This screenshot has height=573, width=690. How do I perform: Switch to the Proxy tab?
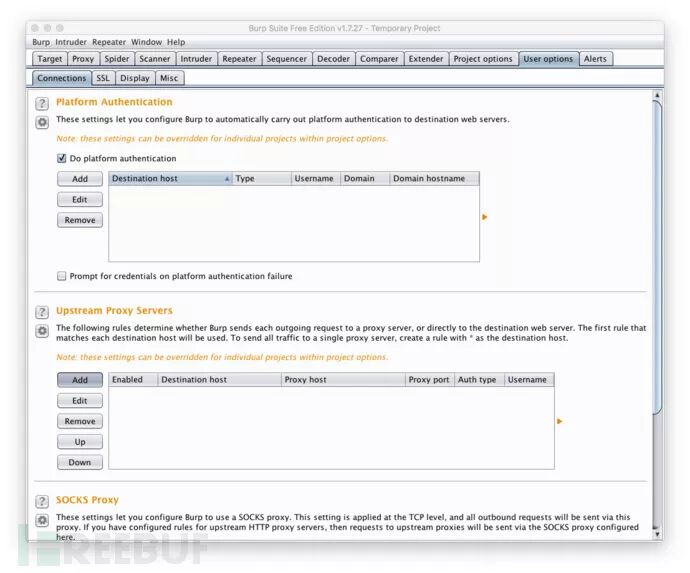point(83,59)
